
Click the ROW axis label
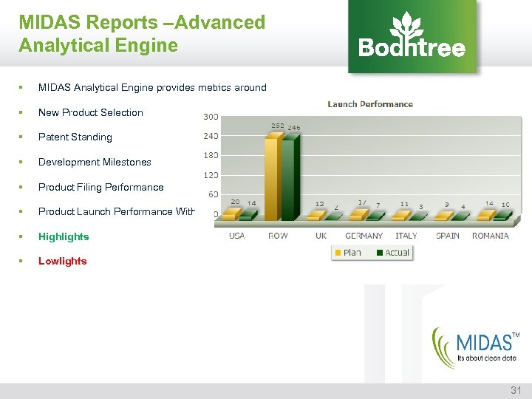(x=278, y=236)
